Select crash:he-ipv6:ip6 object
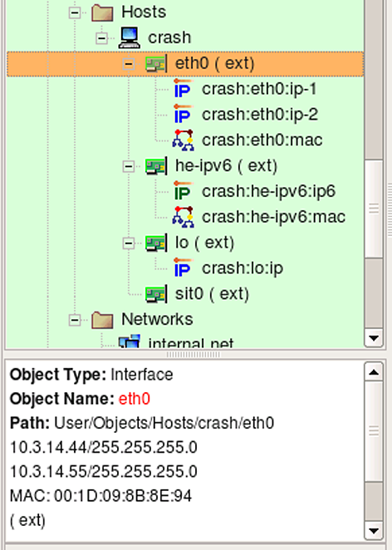The image size is (392, 550). pos(268,192)
